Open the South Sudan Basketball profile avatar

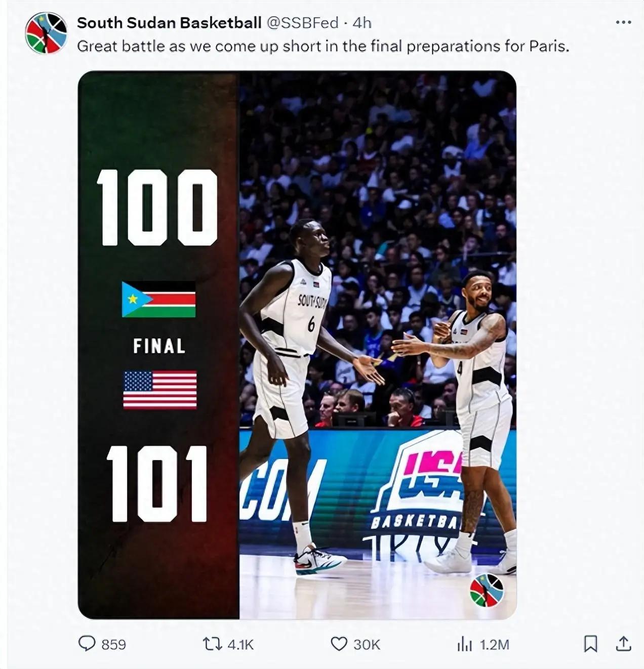tap(46, 33)
